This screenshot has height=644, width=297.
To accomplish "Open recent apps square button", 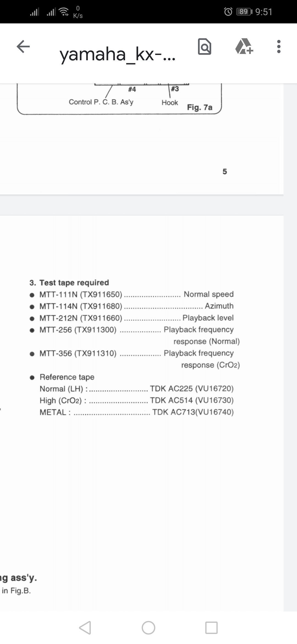I will pyautogui.click(x=211, y=628).
